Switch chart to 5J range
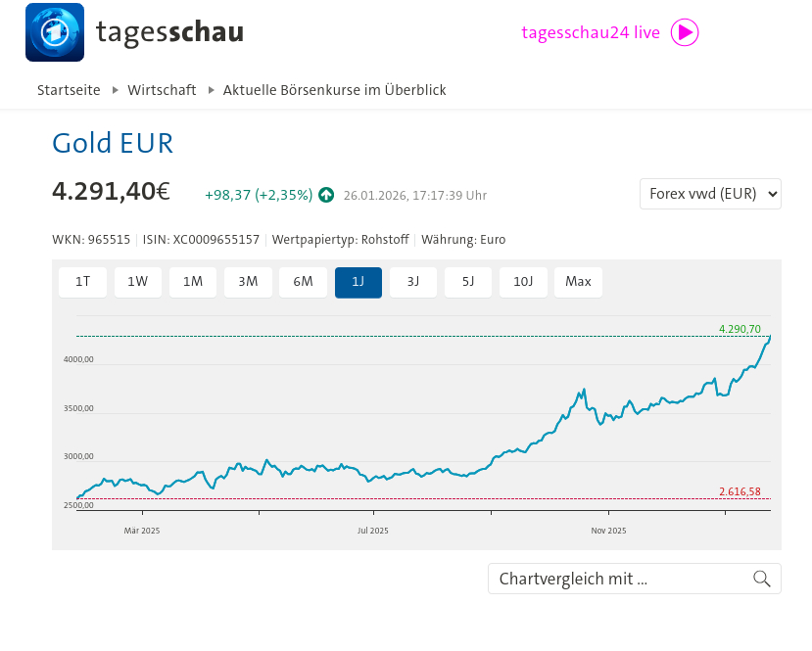This screenshot has height=651, width=812. pyautogui.click(x=468, y=282)
